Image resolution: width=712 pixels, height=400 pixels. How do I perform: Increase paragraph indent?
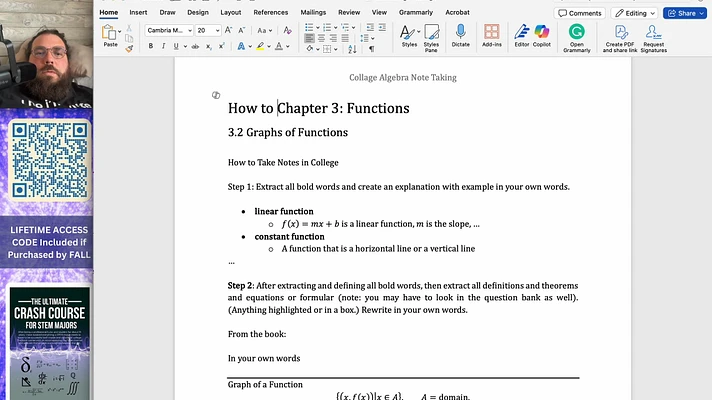[382, 28]
